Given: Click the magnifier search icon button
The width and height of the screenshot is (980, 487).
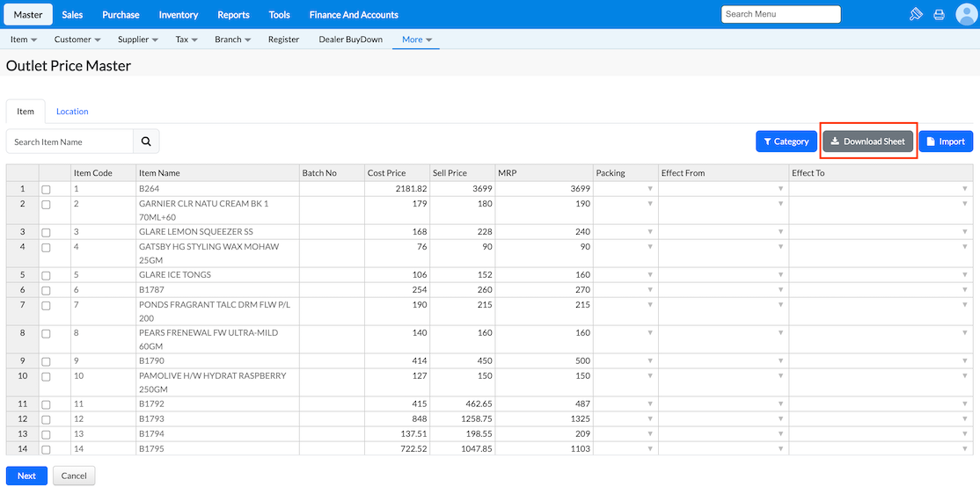Looking at the screenshot, I should [x=146, y=142].
